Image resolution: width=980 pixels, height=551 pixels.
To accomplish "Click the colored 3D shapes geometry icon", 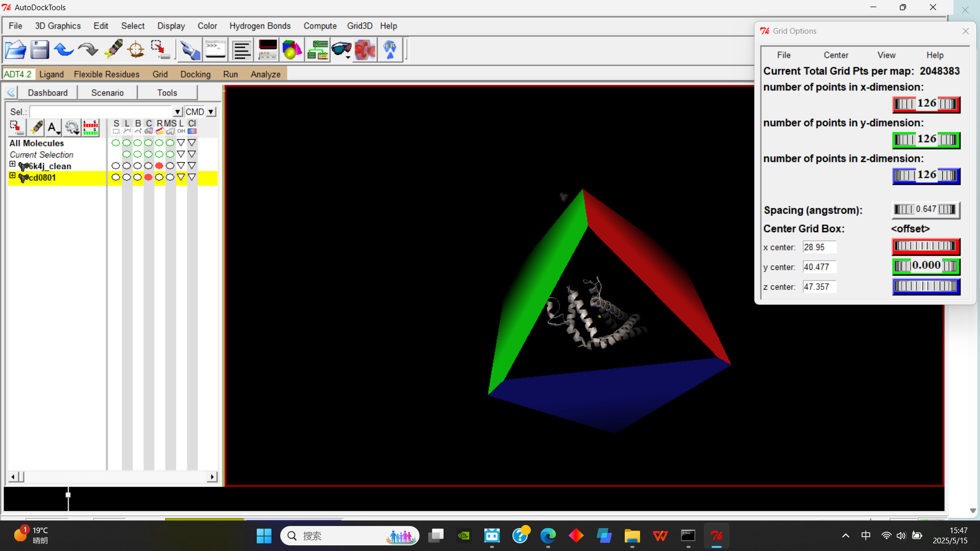I will coord(291,50).
